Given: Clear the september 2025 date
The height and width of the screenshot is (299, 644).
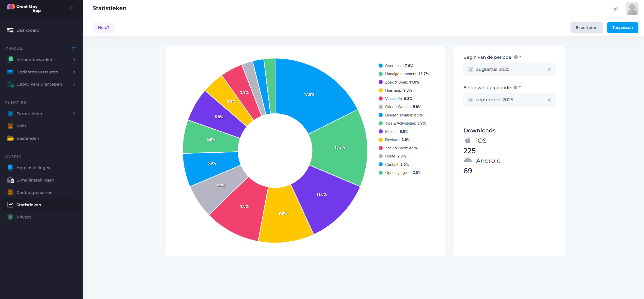Looking at the screenshot, I should tap(549, 100).
